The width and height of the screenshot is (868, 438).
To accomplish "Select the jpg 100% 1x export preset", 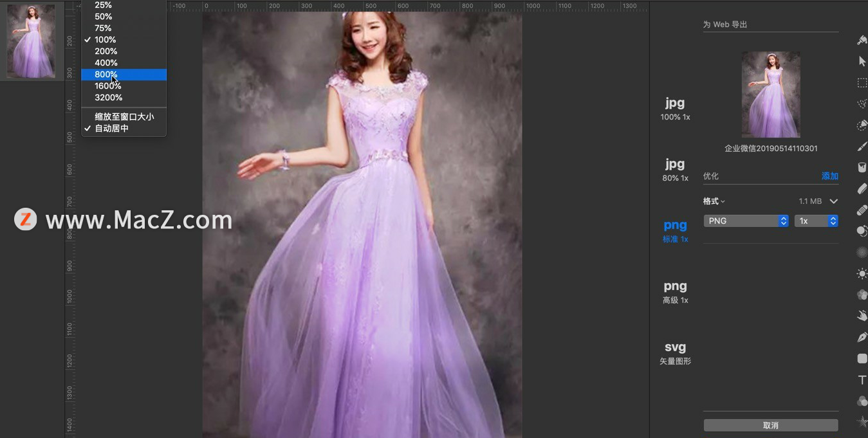I will click(675, 108).
